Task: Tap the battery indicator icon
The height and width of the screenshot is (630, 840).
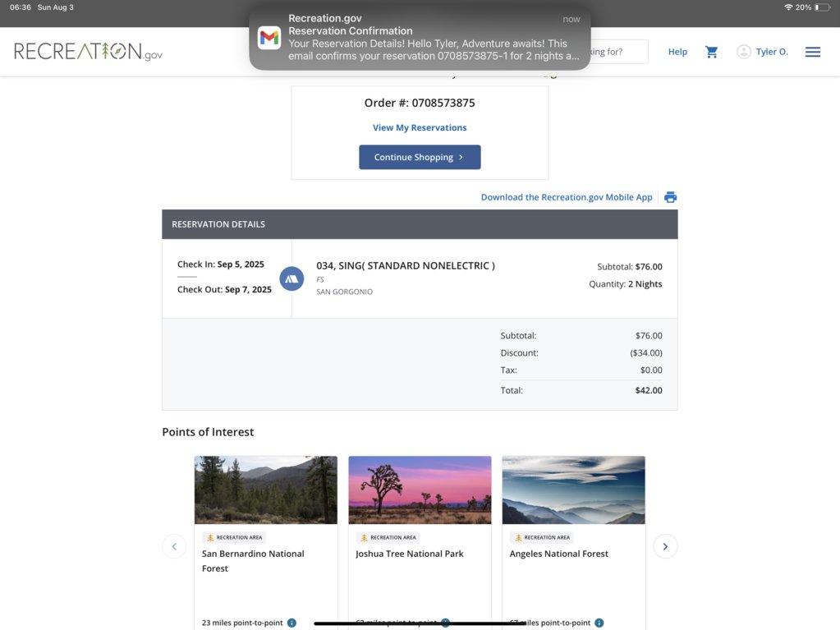Action: click(822, 7)
